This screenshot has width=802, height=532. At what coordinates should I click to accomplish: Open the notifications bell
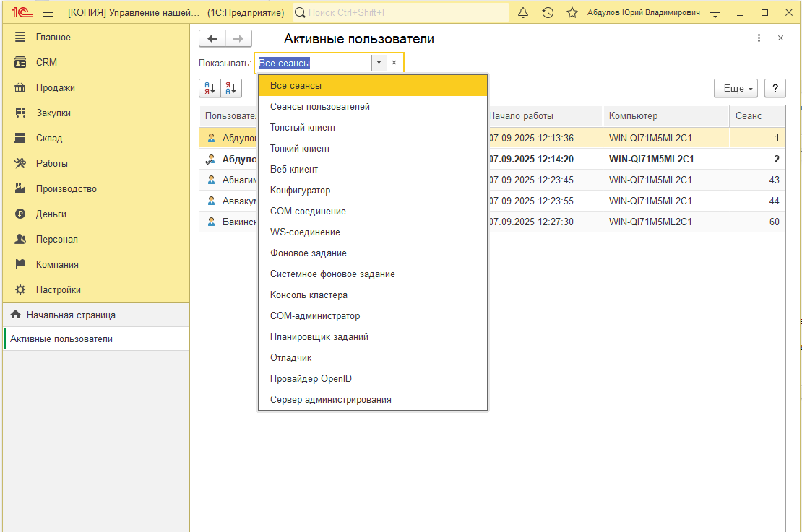tap(522, 13)
